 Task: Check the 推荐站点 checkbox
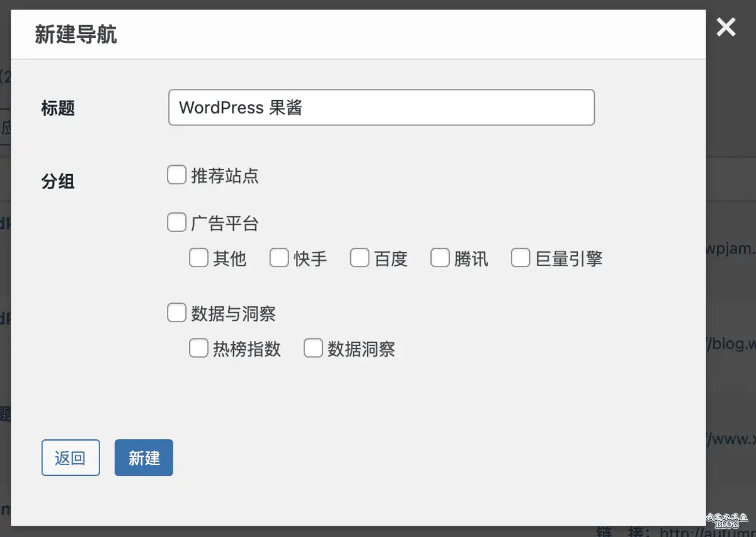coord(176,175)
